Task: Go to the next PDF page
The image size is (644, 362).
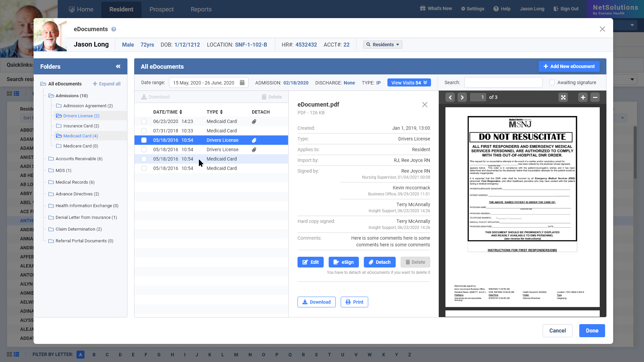Action: click(462, 97)
